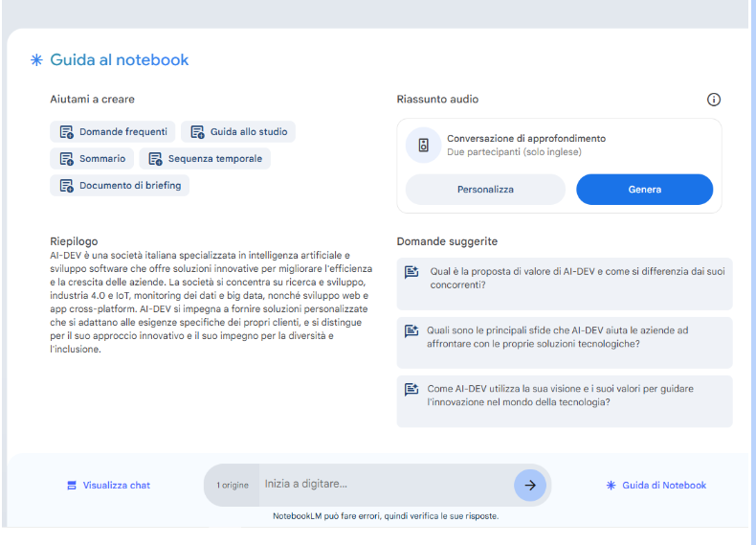Click the 'Conversazione di approfondimento' title
The image size is (756, 545).
coord(526,139)
